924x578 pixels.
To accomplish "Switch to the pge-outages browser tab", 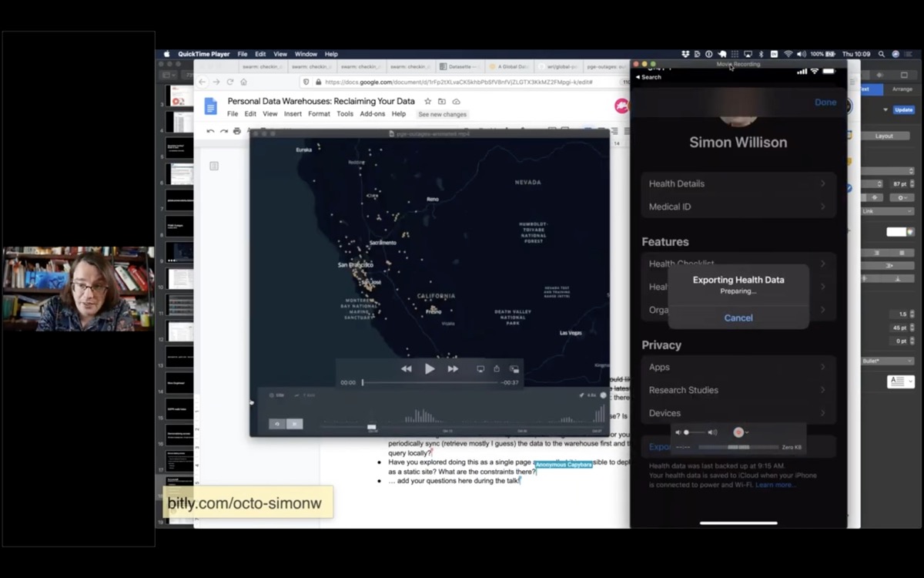I will 606,67.
